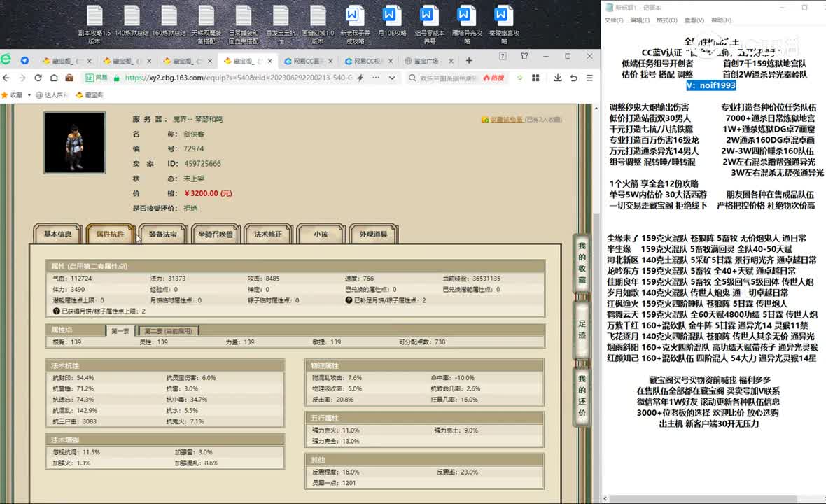826x504 pixels.
Task: Open the 坐骑召唤兽 tab
Action: pyautogui.click(x=216, y=234)
